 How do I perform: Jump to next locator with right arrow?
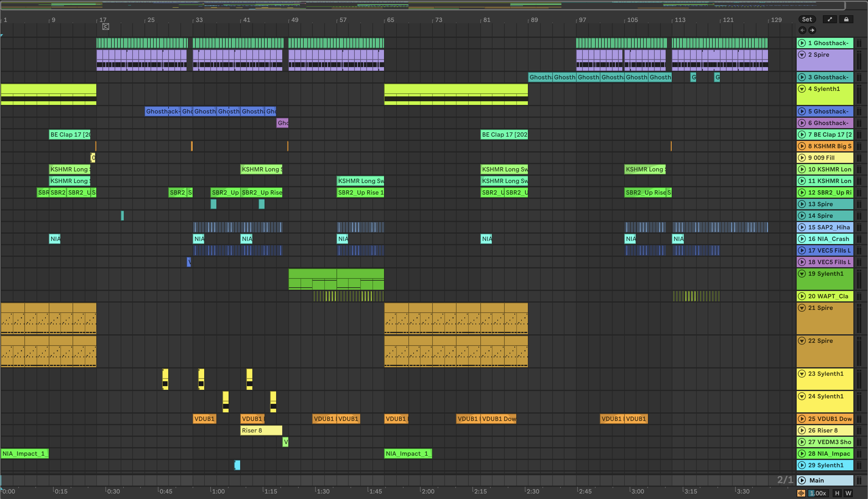coord(812,30)
